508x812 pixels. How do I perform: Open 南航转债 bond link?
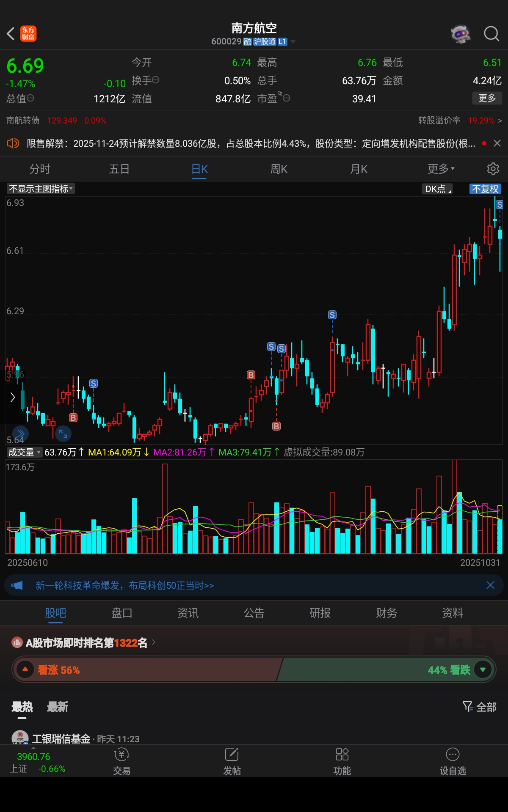point(23,121)
